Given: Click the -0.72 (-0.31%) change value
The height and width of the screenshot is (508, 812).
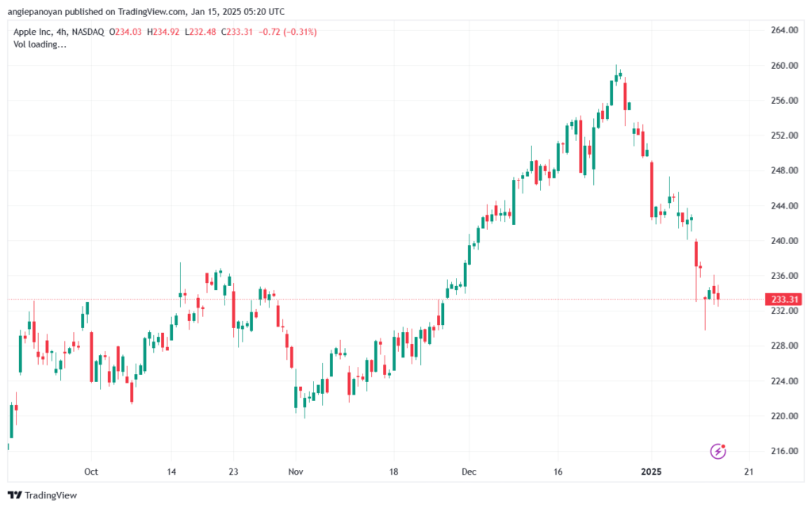Looking at the screenshot, I should pyautogui.click(x=287, y=32).
